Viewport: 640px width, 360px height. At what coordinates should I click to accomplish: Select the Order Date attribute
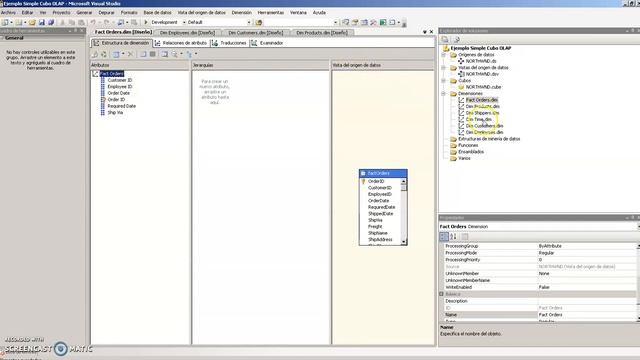[118, 93]
